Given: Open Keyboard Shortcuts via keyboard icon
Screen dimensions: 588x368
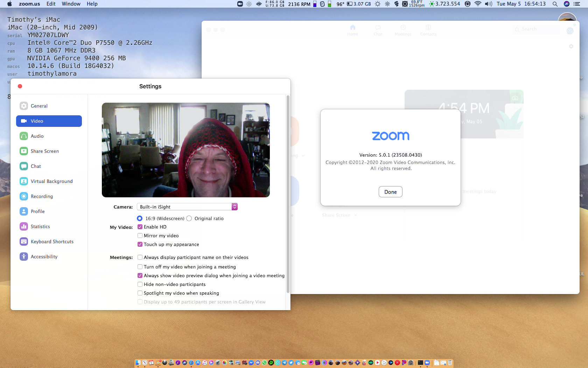Looking at the screenshot, I should coord(24,241).
